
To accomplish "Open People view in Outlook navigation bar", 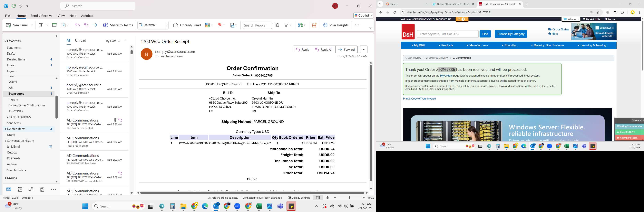I will pos(31,189).
